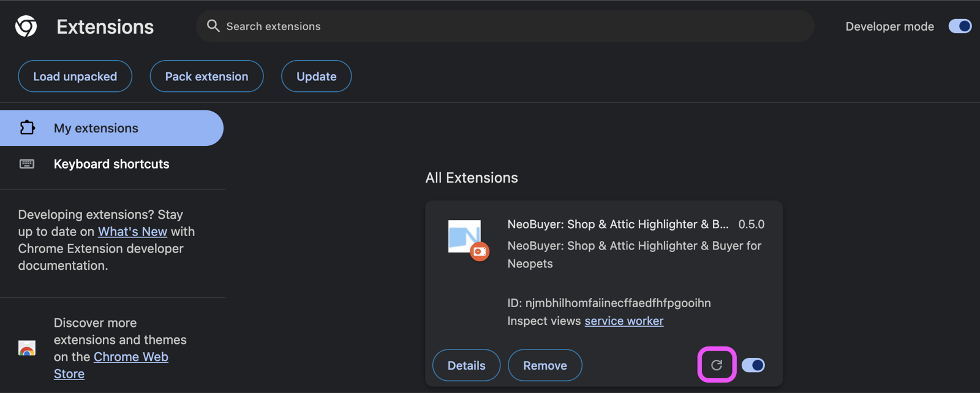Viewport: 980px width, 393px height.
Task: Click the Chrome Web Store rainbow icon
Action: (27, 348)
